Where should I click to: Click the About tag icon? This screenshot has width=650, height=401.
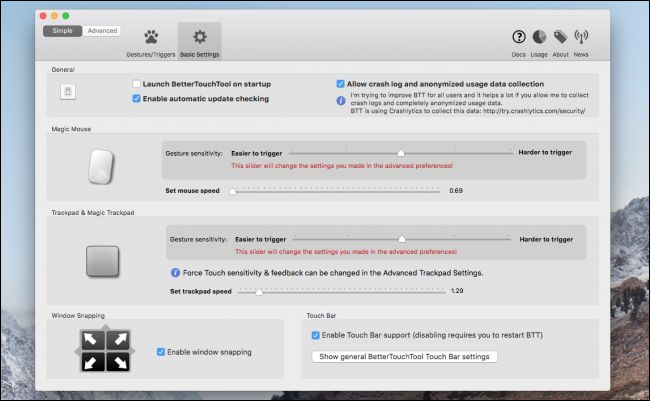point(561,37)
